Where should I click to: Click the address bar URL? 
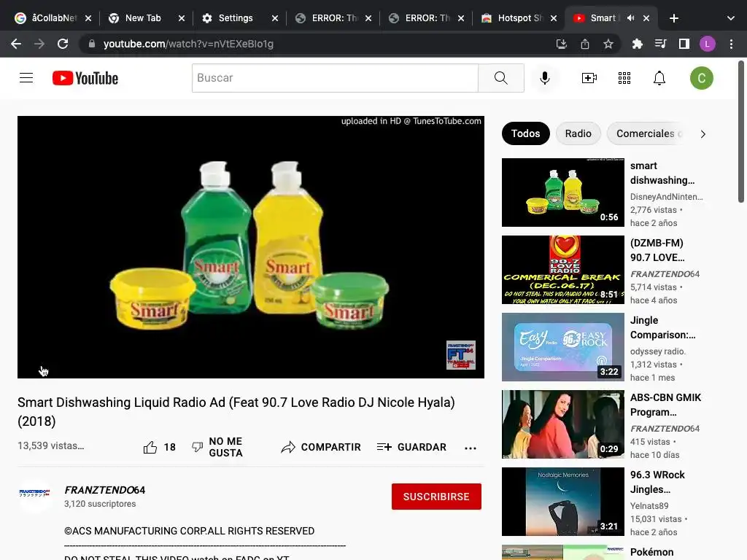(188, 44)
